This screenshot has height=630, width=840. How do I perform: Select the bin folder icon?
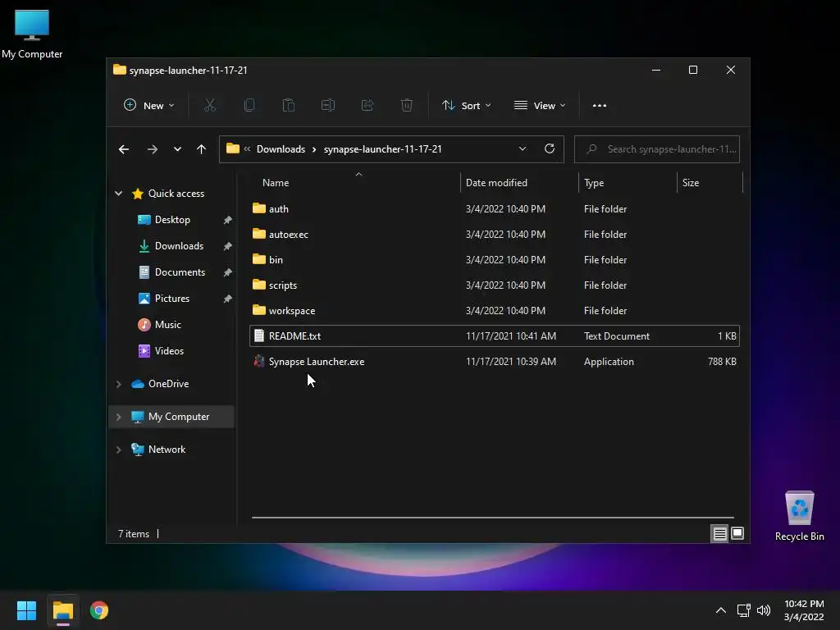point(258,259)
